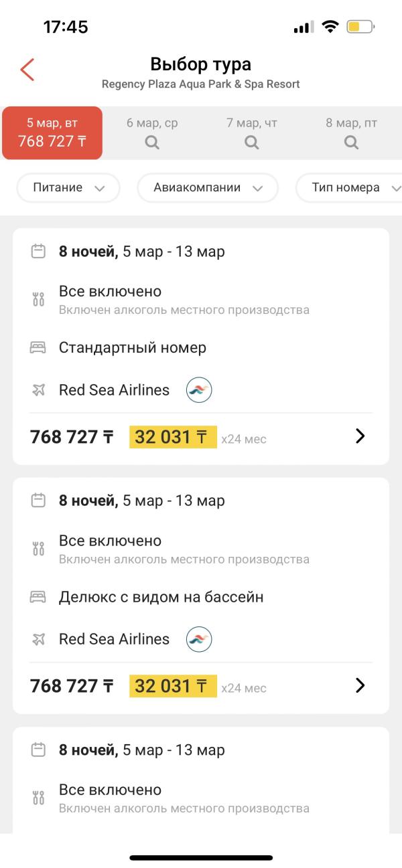Open the Питание filter dropdown

68,188
